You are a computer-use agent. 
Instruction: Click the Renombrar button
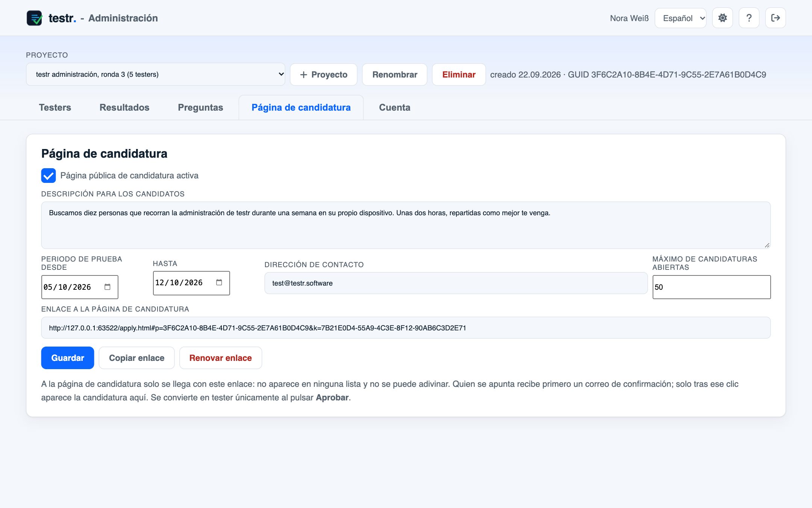tap(395, 75)
